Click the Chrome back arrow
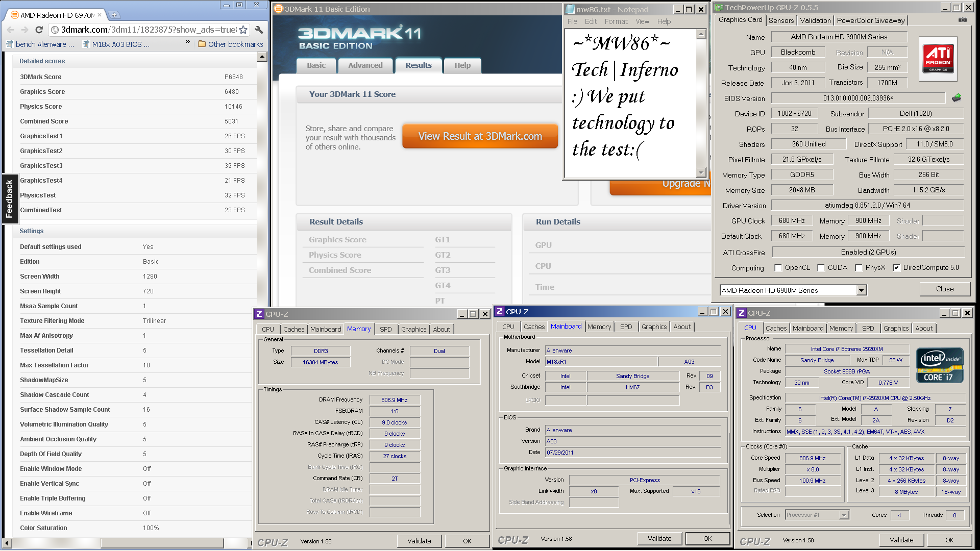The image size is (980, 551). pyautogui.click(x=10, y=30)
